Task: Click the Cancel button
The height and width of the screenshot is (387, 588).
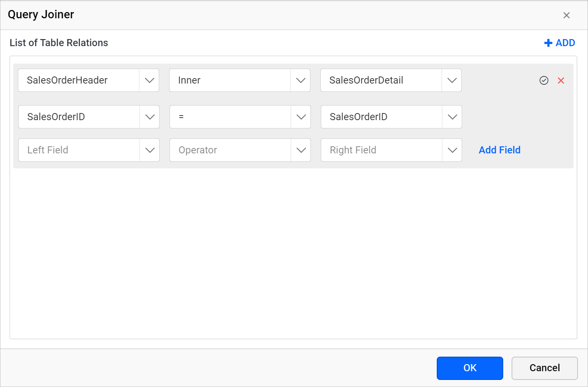Action: click(x=545, y=368)
